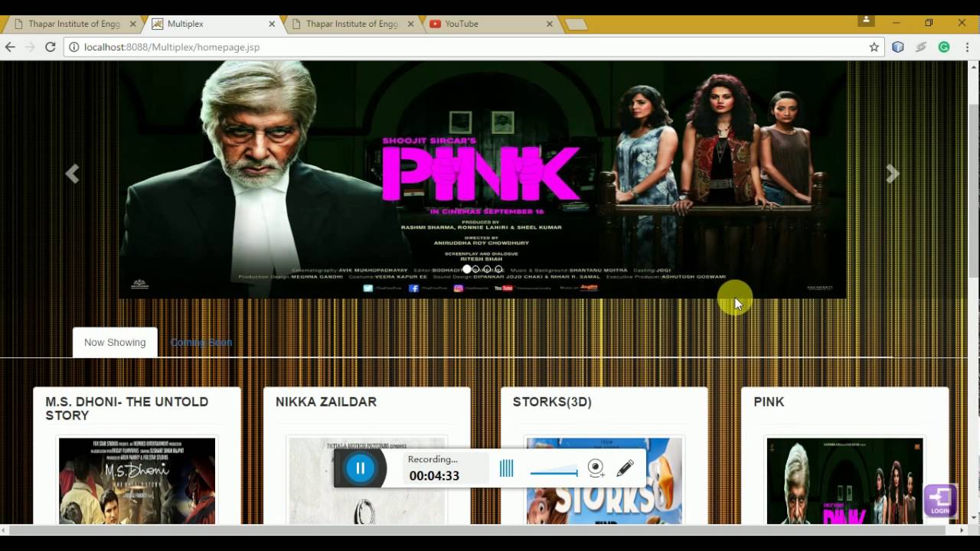Open Storks movie poster
980x551 pixels.
(x=604, y=481)
